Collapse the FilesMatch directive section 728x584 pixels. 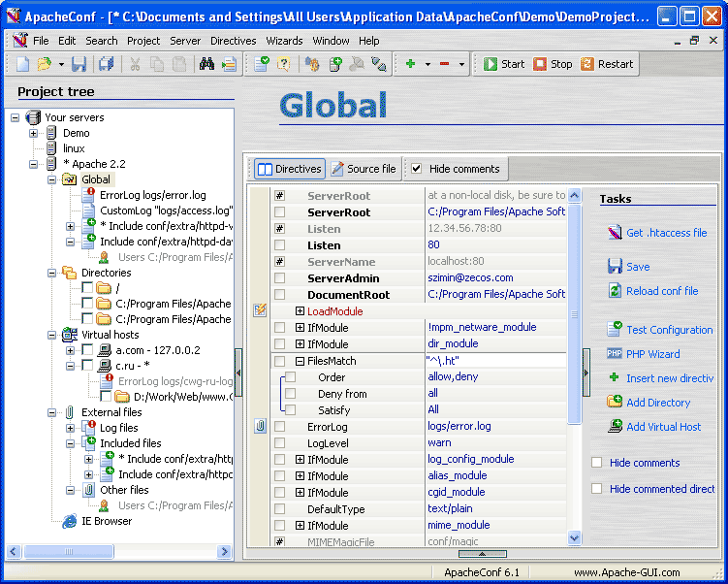coord(301,361)
